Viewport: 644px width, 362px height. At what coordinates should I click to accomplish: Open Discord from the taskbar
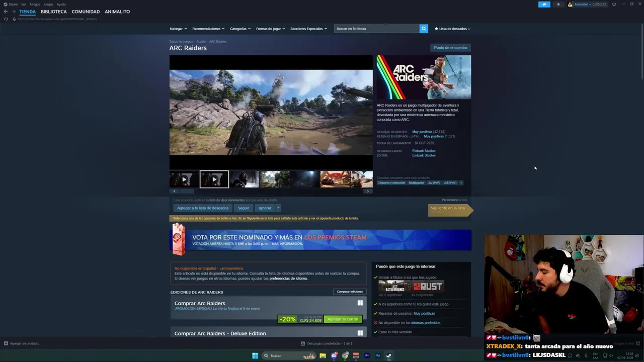(334, 355)
